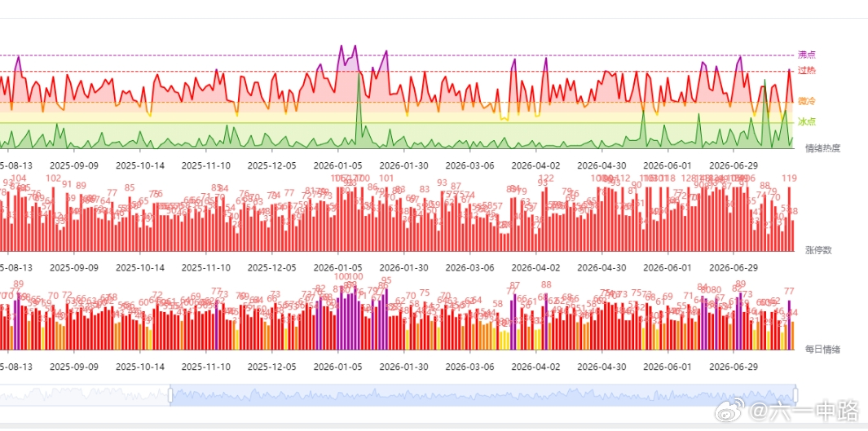Viewport: 868px width, 431px height.
Task: Click the 95 purple bar label in 每日情绪
Action: [x=386, y=280]
